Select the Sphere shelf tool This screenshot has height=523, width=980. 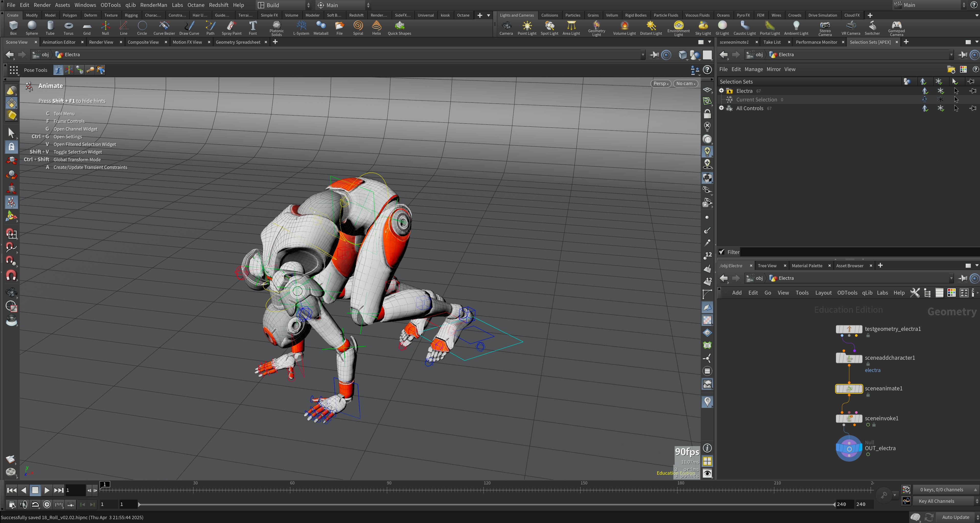[32, 28]
